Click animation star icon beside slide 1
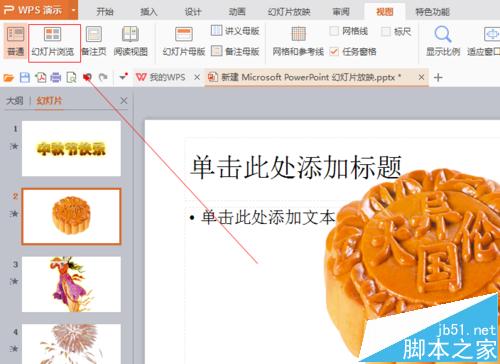500x364 pixels. [14, 146]
